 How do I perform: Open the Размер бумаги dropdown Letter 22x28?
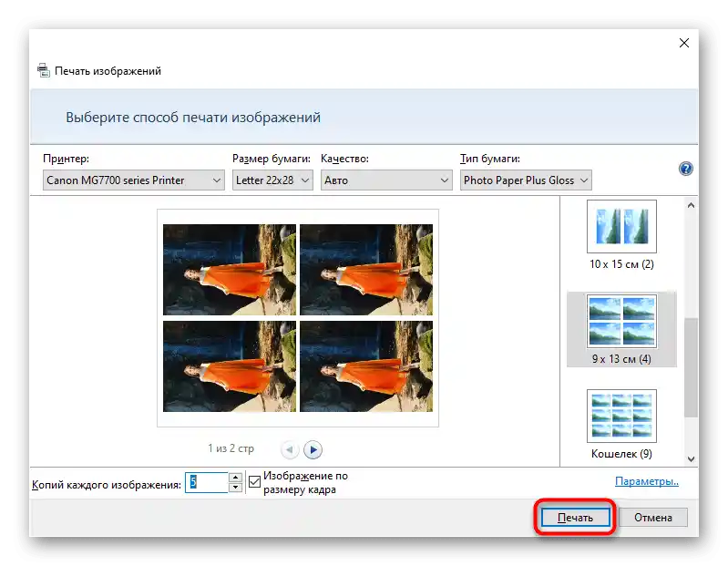(272, 180)
